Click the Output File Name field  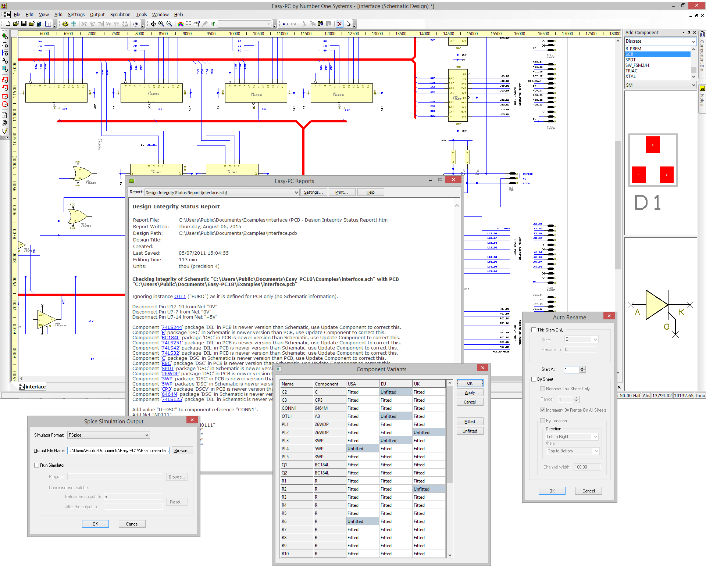(118, 450)
